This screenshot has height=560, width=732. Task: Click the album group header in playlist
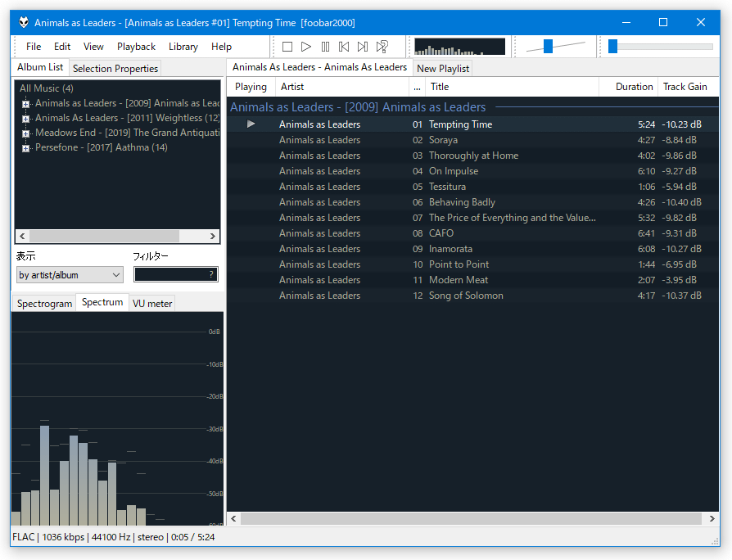pyautogui.click(x=473, y=107)
